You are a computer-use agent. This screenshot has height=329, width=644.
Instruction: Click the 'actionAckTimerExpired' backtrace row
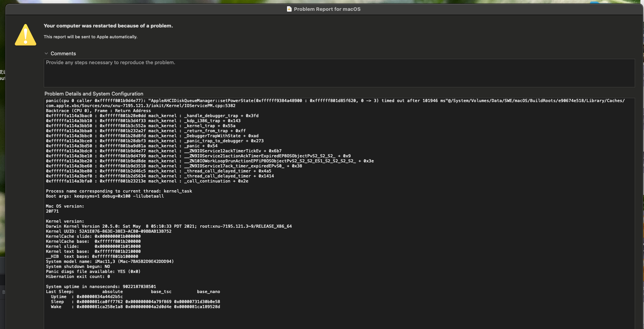(x=198, y=156)
